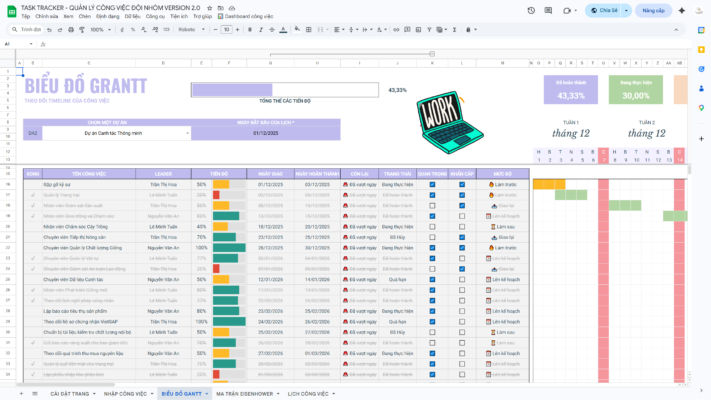Viewport: 711px width, 400px height.
Task: Open the fill color picker
Action: [x=297, y=29]
